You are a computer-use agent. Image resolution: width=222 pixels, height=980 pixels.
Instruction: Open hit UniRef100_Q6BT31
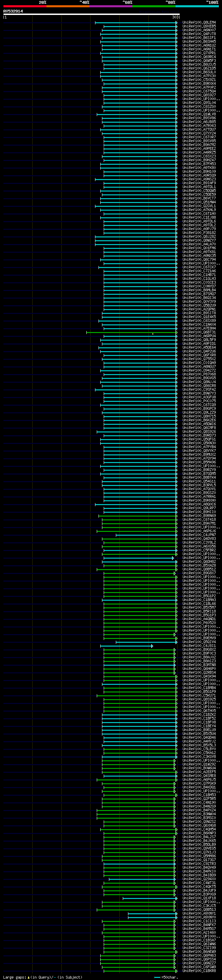click(x=199, y=332)
